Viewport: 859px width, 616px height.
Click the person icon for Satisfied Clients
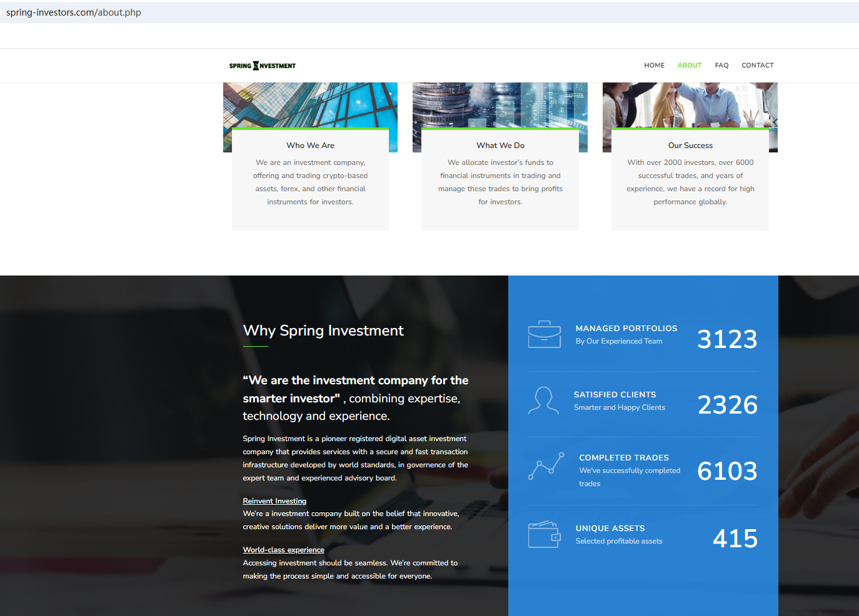tap(543, 400)
